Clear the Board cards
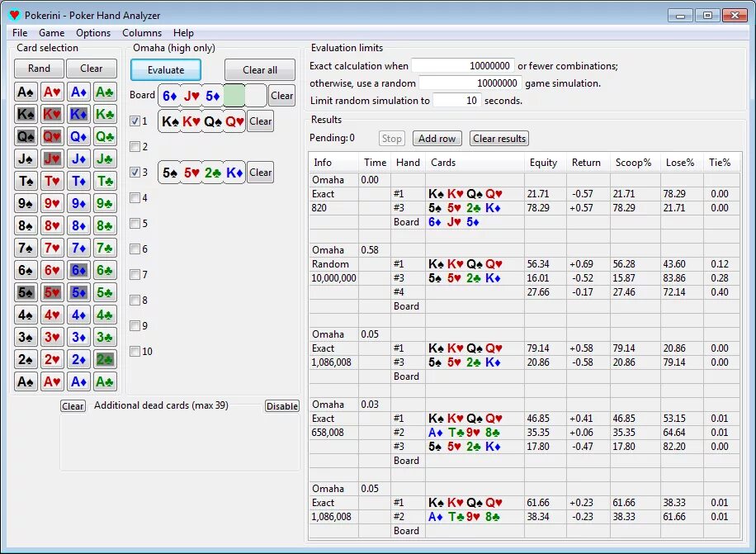 click(281, 96)
